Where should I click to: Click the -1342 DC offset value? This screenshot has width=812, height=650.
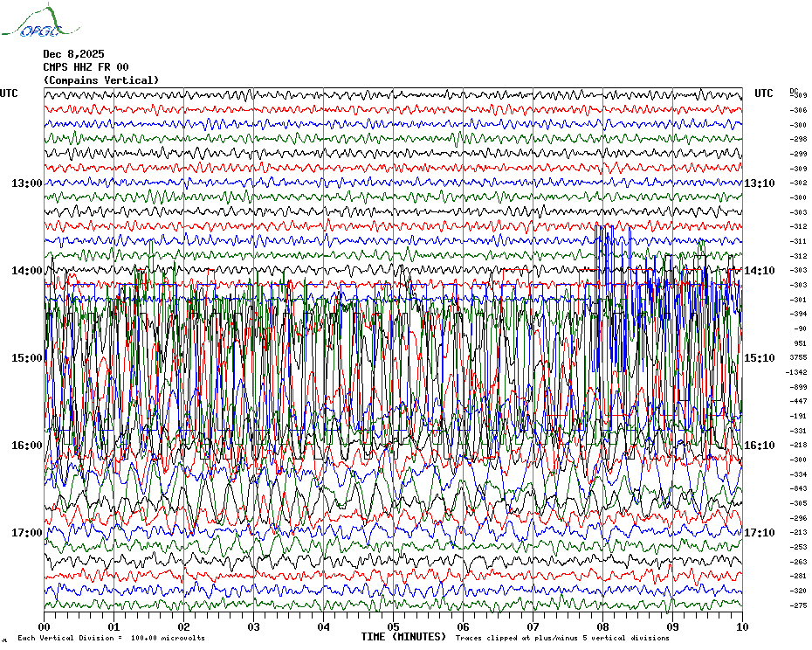click(x=799, y=372)
